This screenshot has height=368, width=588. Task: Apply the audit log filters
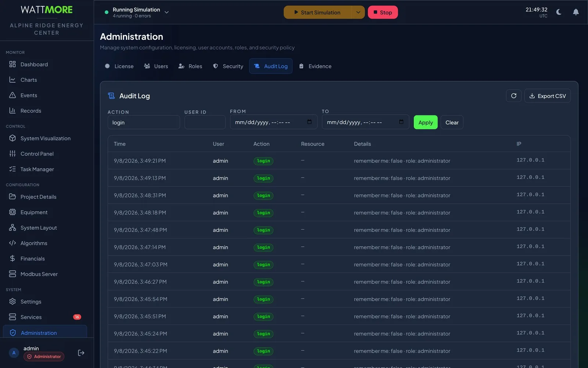pos(426,123)
